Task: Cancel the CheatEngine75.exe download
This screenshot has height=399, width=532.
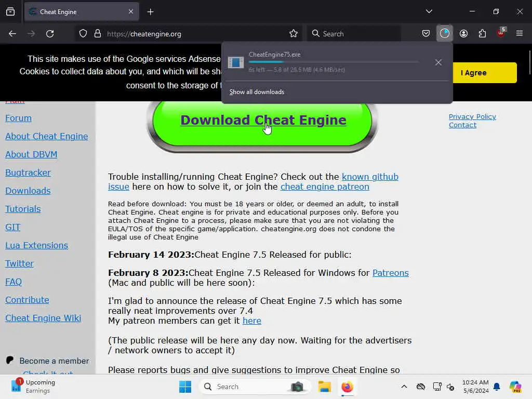Action: (x=438, y=62)
